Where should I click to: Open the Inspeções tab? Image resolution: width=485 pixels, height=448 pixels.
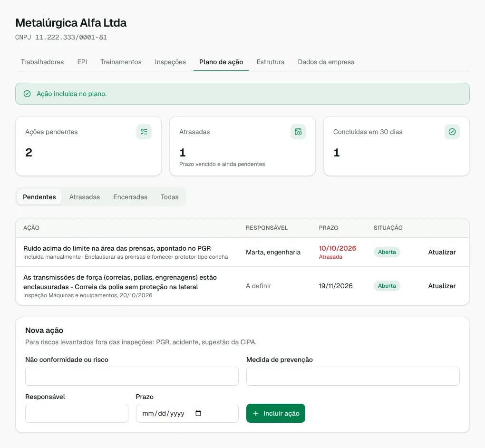(170, 62)
